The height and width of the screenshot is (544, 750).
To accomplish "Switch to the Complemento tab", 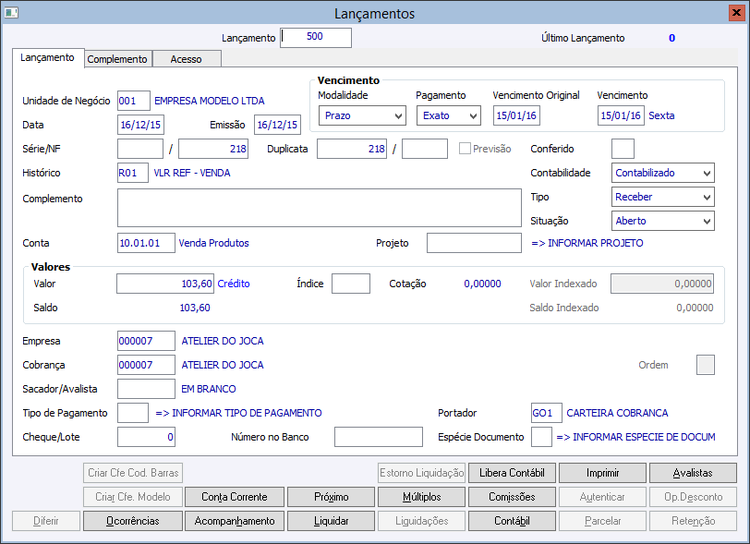I will (118, 59).
